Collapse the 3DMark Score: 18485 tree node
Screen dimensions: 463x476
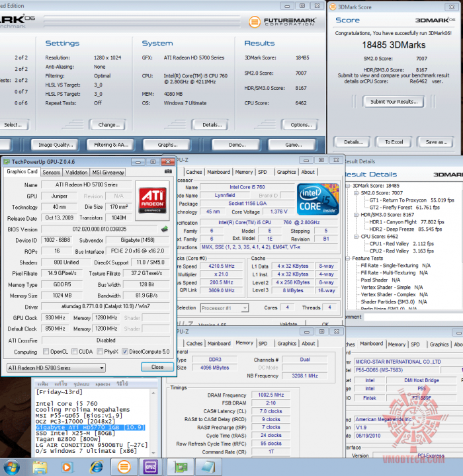pos(348,186)
